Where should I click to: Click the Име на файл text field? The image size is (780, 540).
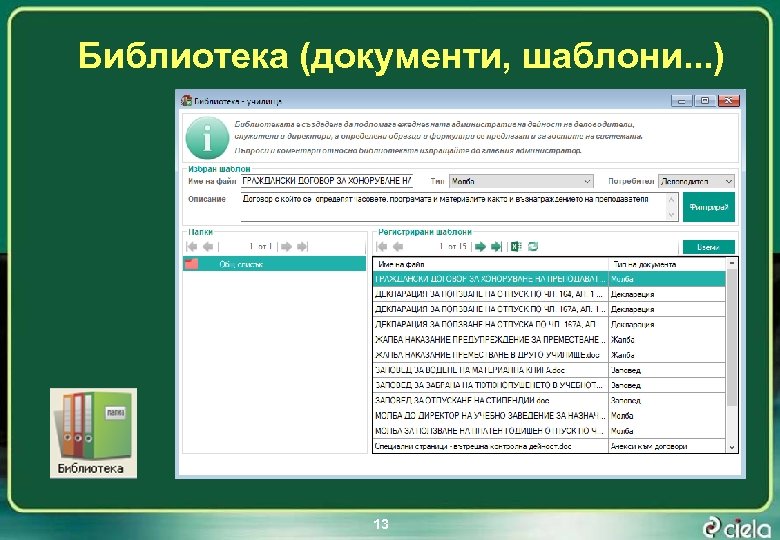point(327,181)
